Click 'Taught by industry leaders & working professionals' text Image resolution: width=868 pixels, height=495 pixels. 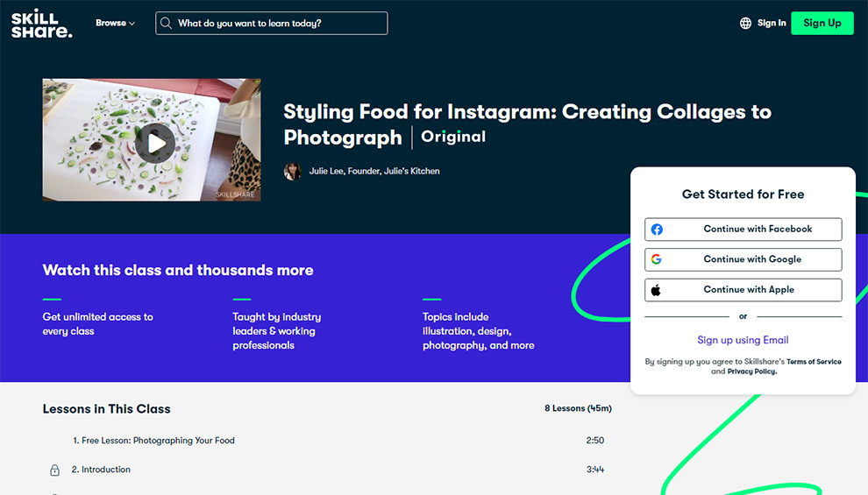(277, 331)
